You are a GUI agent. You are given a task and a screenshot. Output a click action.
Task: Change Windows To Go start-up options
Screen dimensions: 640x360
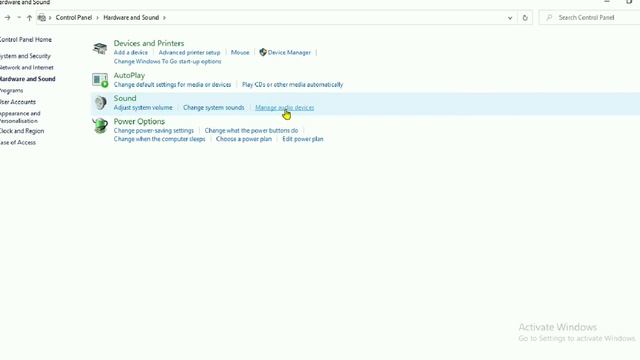[167, 62]
